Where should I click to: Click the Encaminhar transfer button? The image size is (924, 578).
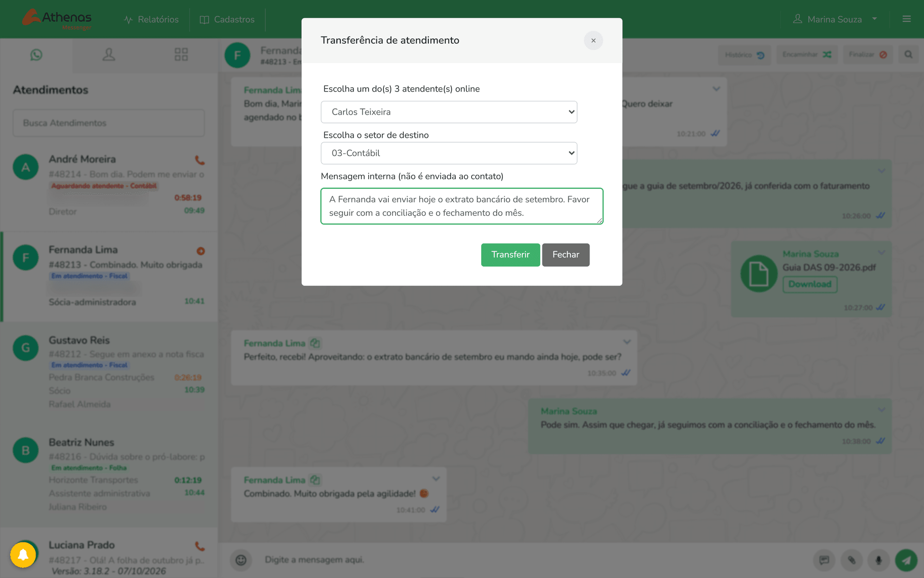click(807, 54)
